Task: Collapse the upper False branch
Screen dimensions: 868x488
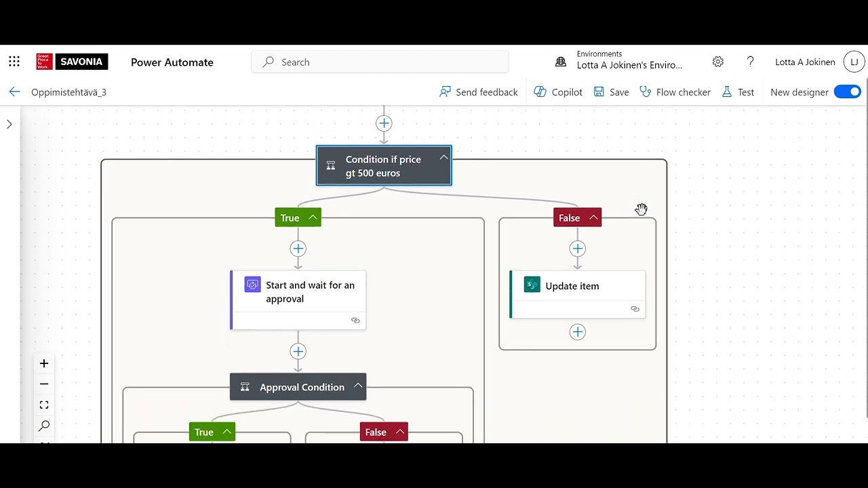Action: (x=593, y=218)
